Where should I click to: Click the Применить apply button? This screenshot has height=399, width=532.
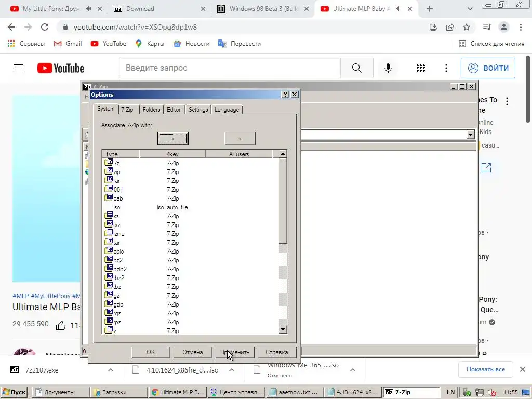(x=234, y=352)
